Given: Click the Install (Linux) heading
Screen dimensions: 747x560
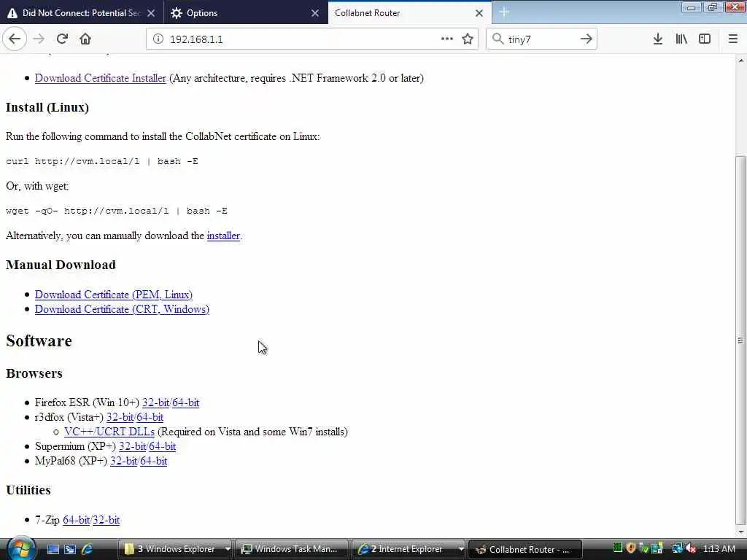Looking at the screenshot, I should 47,108.
